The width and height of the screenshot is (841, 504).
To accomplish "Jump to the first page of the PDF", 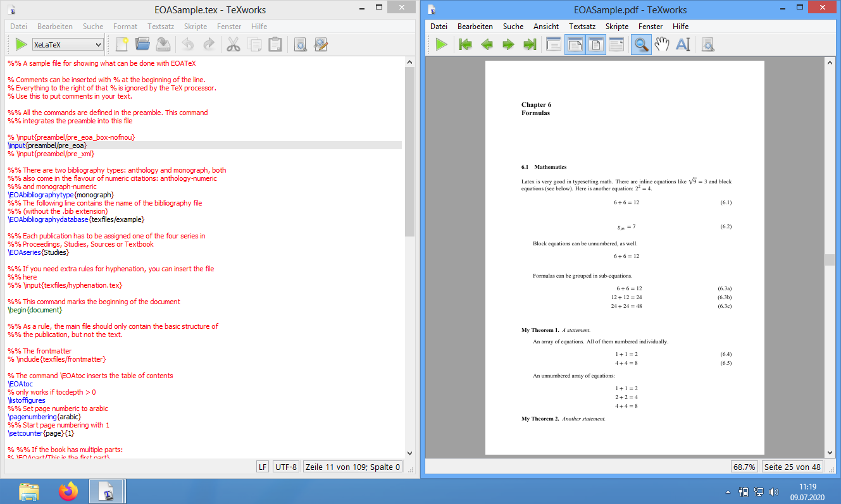I will click(466, 44).
